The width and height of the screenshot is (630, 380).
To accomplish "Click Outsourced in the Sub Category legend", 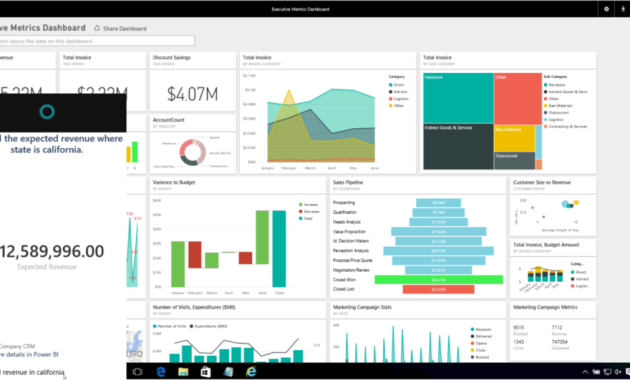I will [556, 112].
